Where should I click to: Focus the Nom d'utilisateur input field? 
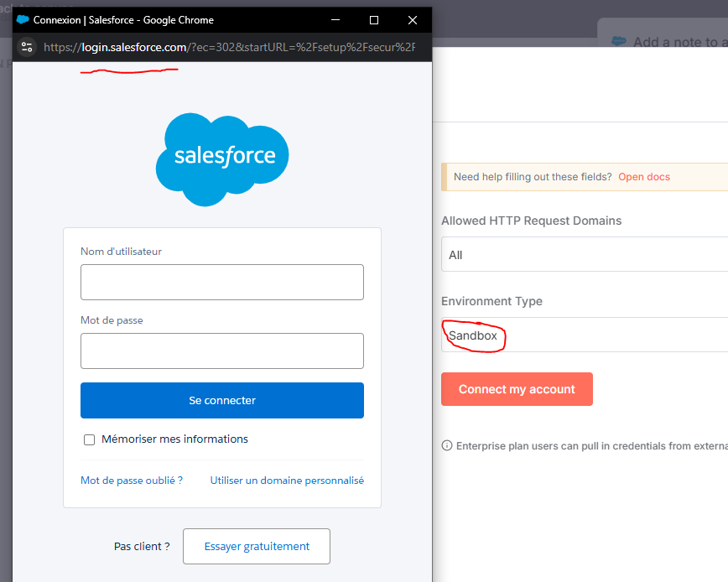(x=222, y=283)
